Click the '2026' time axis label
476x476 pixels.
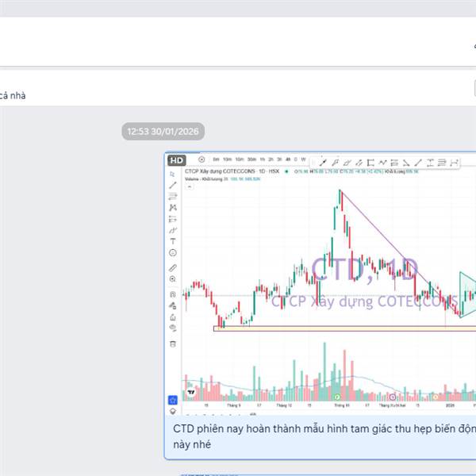point(450,405)
